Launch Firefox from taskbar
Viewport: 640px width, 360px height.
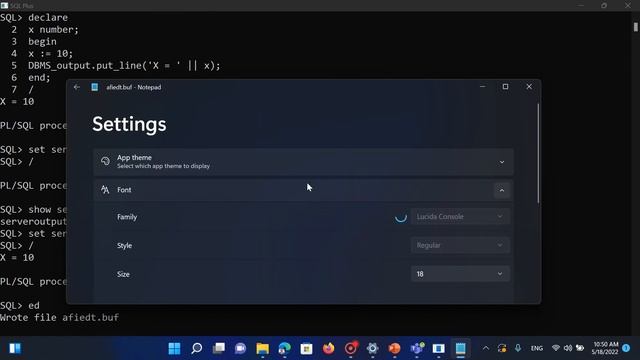329,348
